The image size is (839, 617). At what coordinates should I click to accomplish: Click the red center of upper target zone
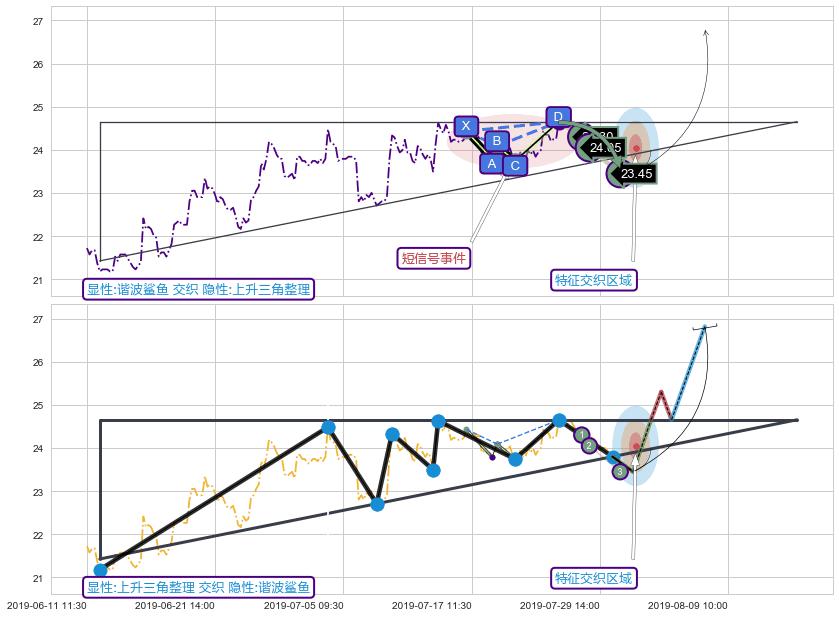pyautogui.click(x=636, y=149)
